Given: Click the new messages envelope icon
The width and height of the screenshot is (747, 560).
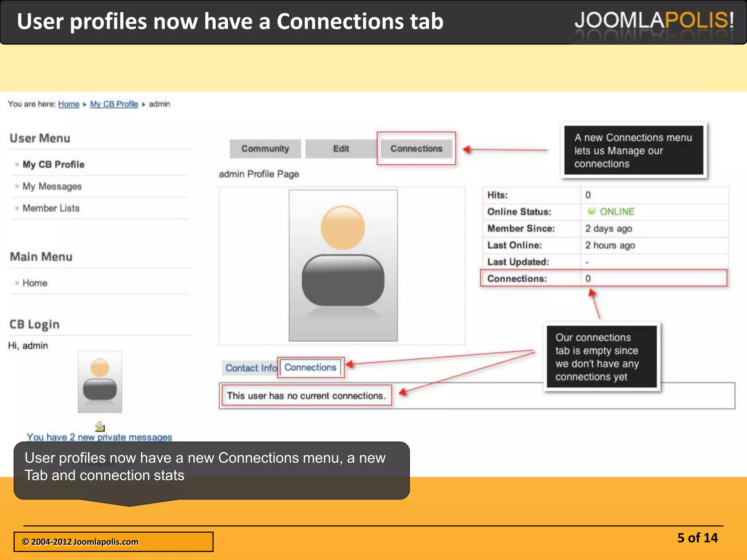Looking at the screenshot, I should (x=100, y=426).
